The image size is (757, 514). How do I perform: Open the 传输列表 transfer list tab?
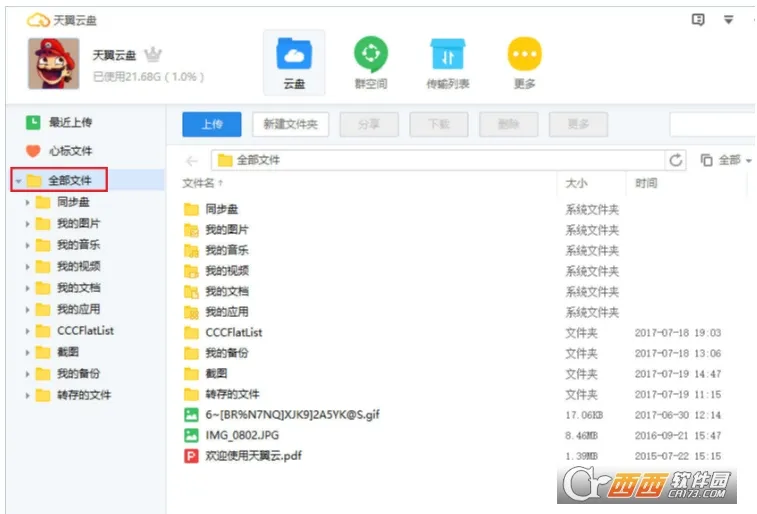[448, 63]
